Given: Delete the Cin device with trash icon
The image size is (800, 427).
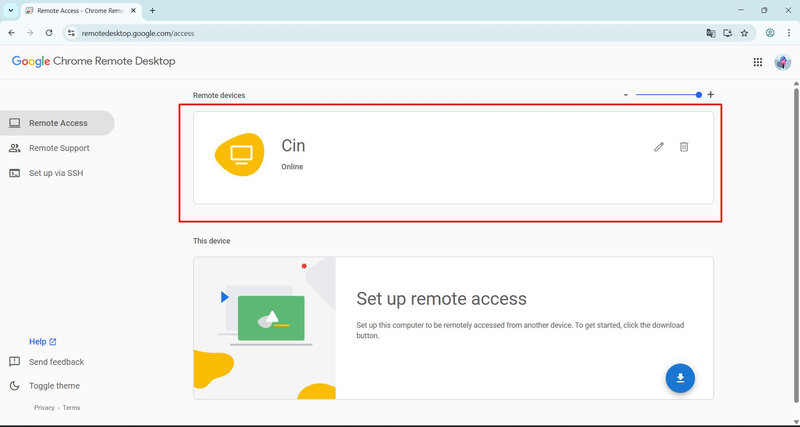Looking at the screenshot, I should pyautogui.click(x=684, y=147).
